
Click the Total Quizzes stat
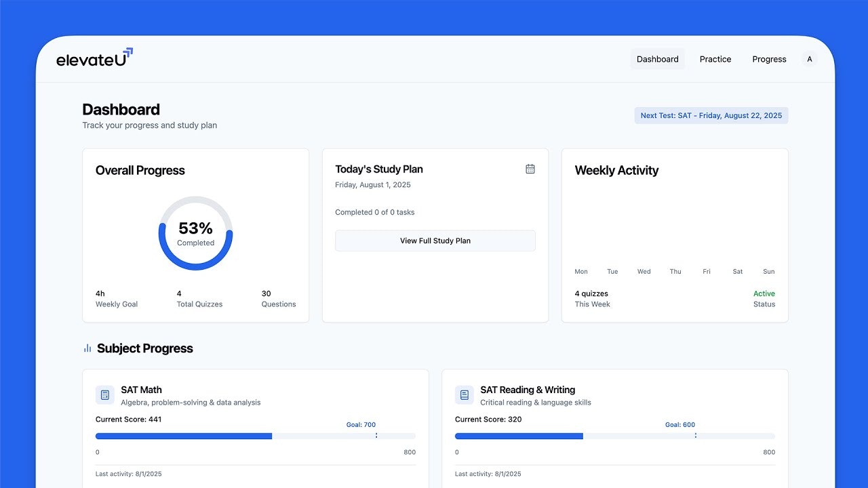point(199,299)
